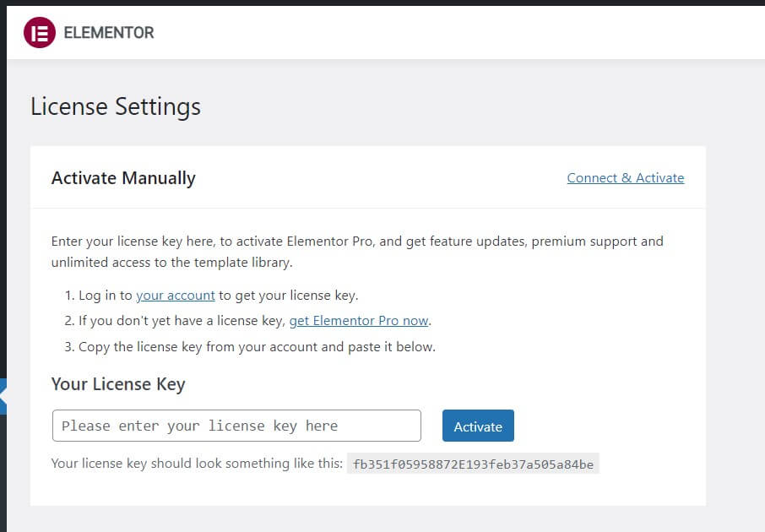Image resolution: width=765 pixels, height=532 pixels.
Task: Click the ELEMENTOR brand name text
Action: pyautogui.click(x=109, y=33)
